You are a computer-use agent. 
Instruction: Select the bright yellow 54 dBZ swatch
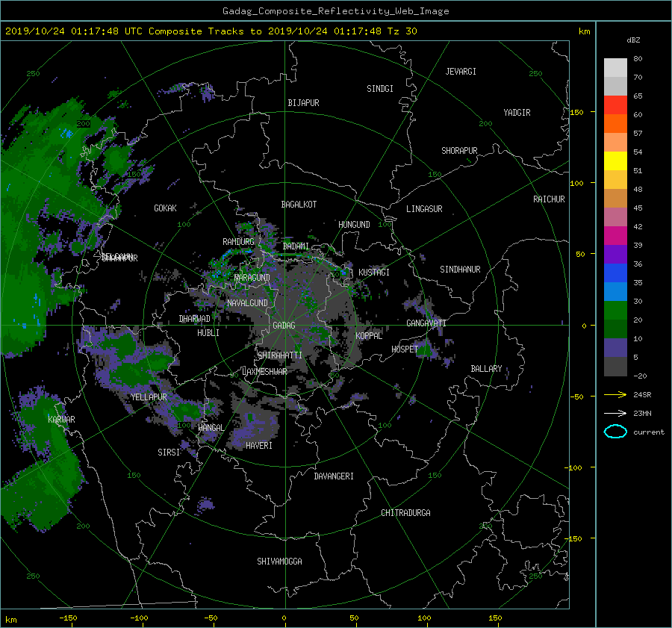click(615, 161)
